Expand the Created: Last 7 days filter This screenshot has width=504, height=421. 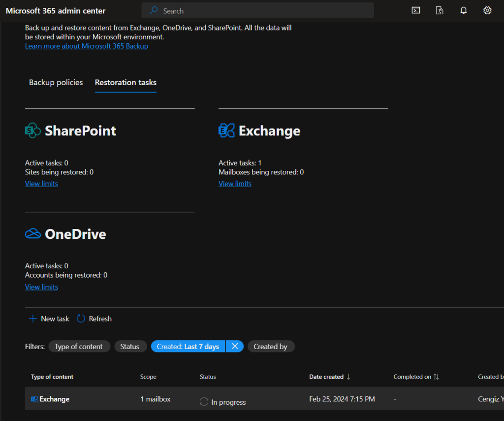(x=188, y=346)
